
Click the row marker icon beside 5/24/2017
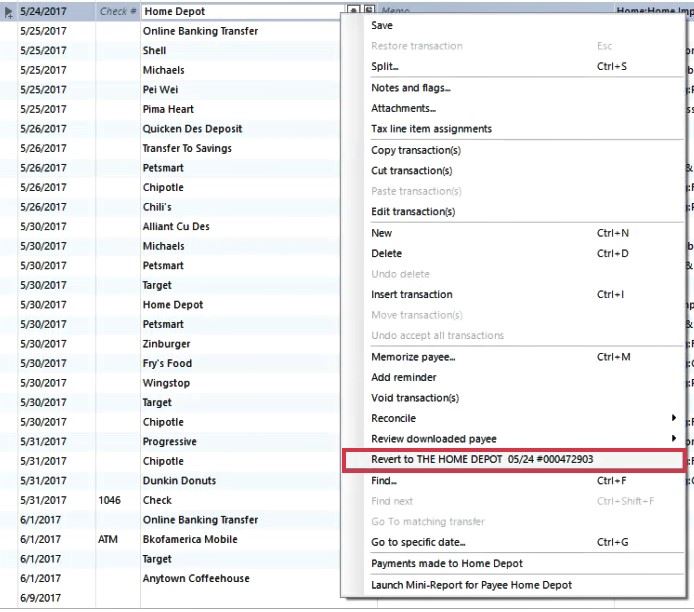(x=9, y=12)
